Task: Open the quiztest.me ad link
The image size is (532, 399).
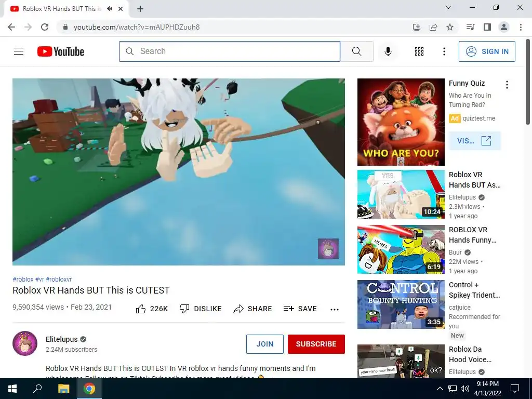Action: click(x=478, y=118)
